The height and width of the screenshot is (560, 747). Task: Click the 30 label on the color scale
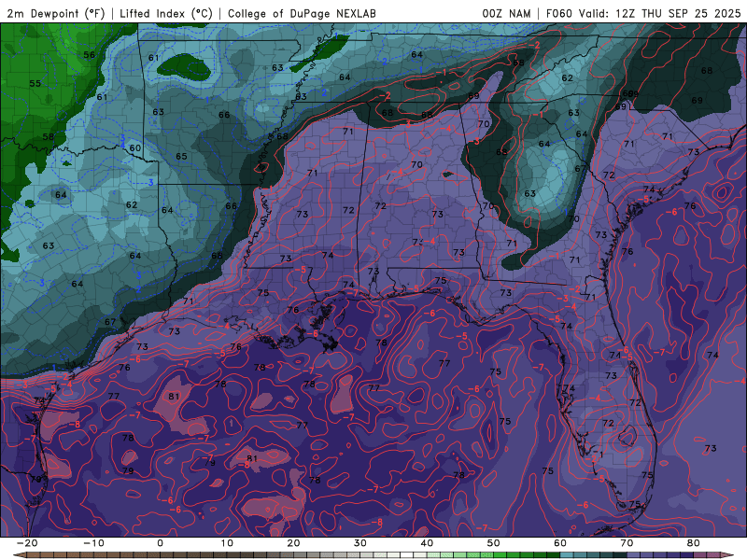360,543
